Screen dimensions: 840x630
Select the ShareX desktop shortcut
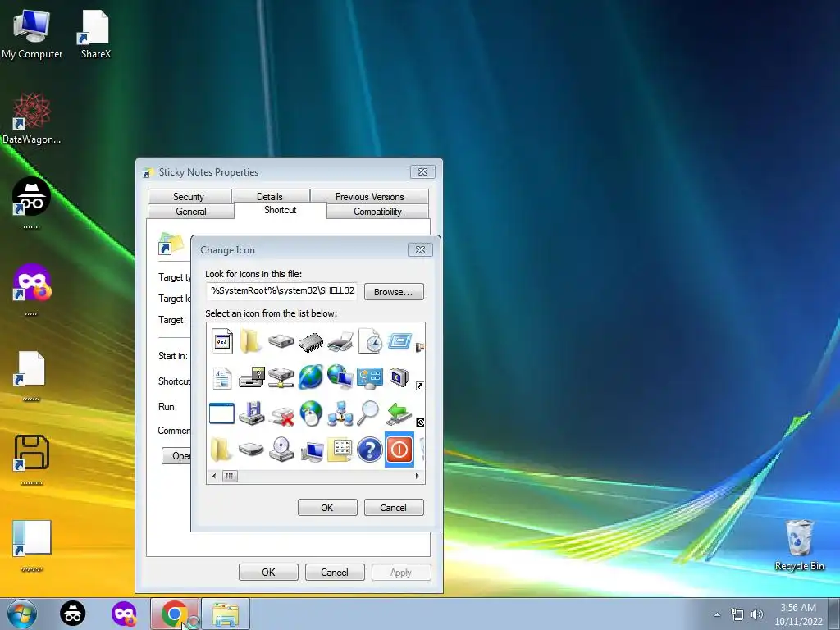pos(95,34)
